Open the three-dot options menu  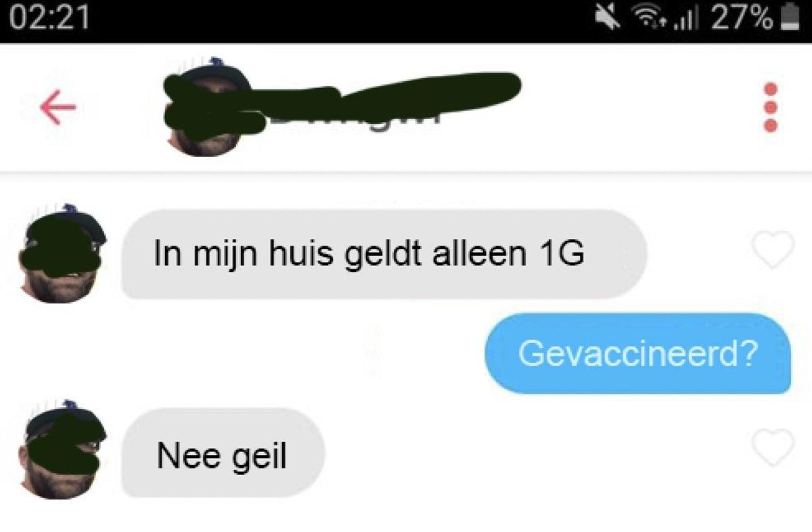point(770,107)
